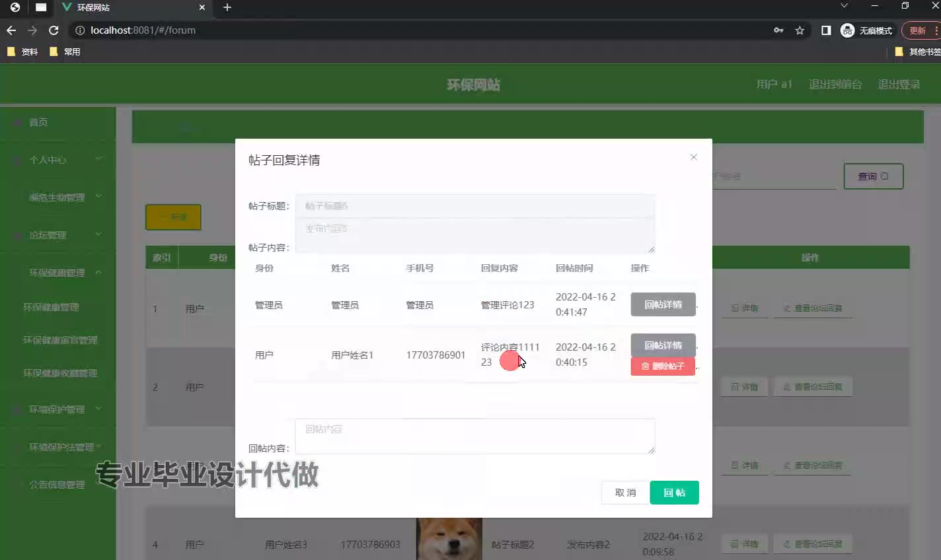941x560 pixels.
Task: Click 详情 for table row 1
Action: click(x=745, y=308)
